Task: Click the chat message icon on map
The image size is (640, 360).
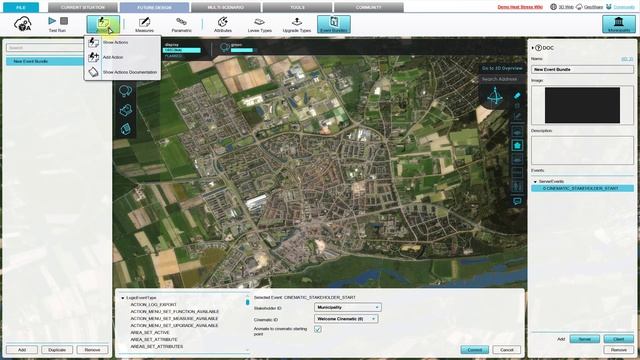Action: click(517, 201)
